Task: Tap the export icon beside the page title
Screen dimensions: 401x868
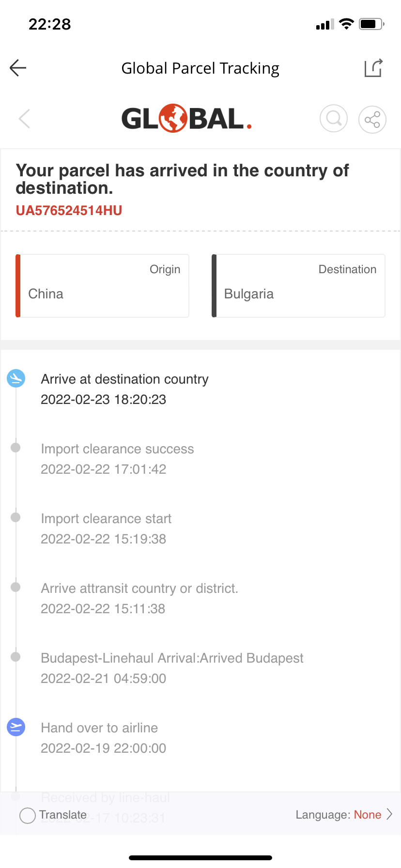Action: tap(373, 68)
